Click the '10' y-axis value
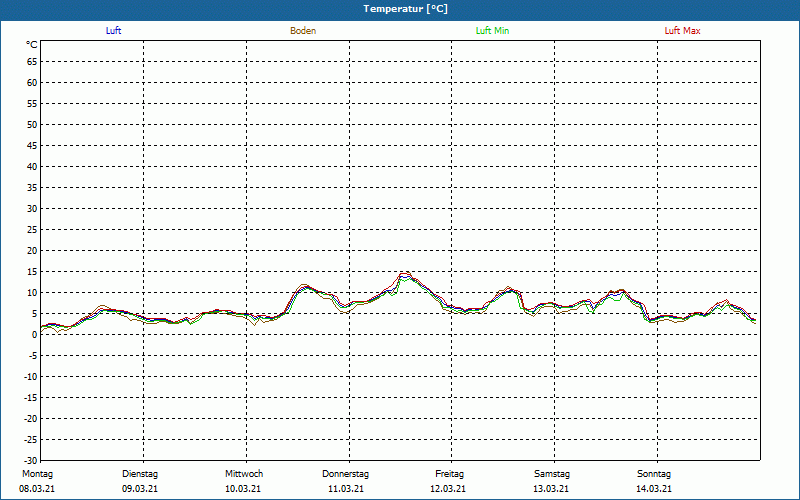This screenshot has height=500, width=800. coord(32,293)
